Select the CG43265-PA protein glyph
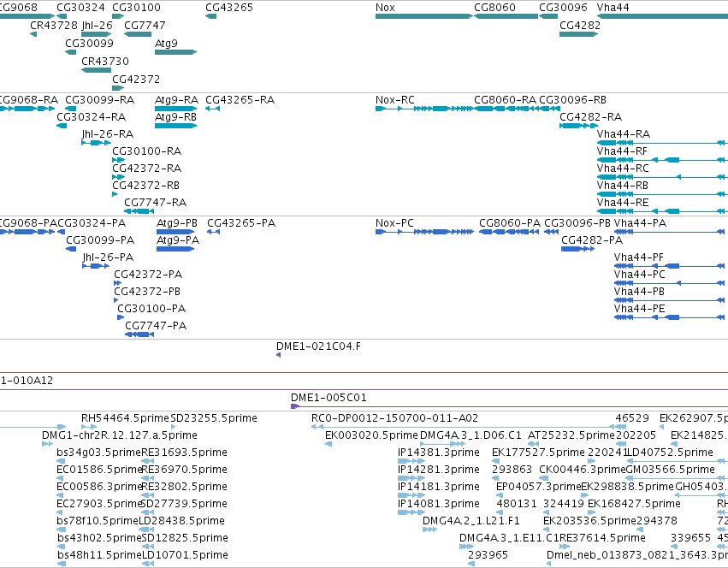The image size is (728, 568). click(213, 232)
